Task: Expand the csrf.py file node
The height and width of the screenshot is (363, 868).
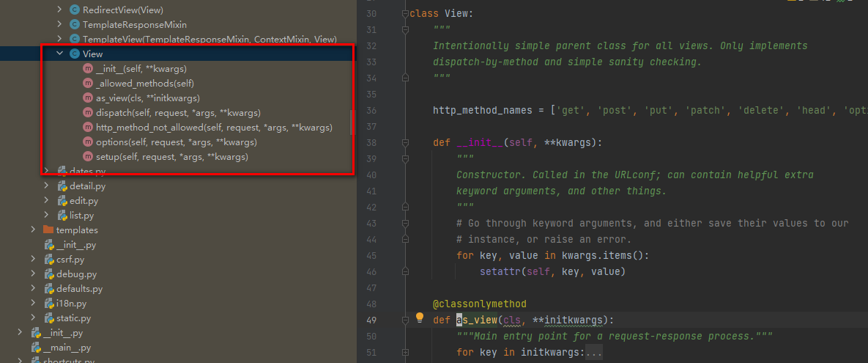Action: (34, 260)
